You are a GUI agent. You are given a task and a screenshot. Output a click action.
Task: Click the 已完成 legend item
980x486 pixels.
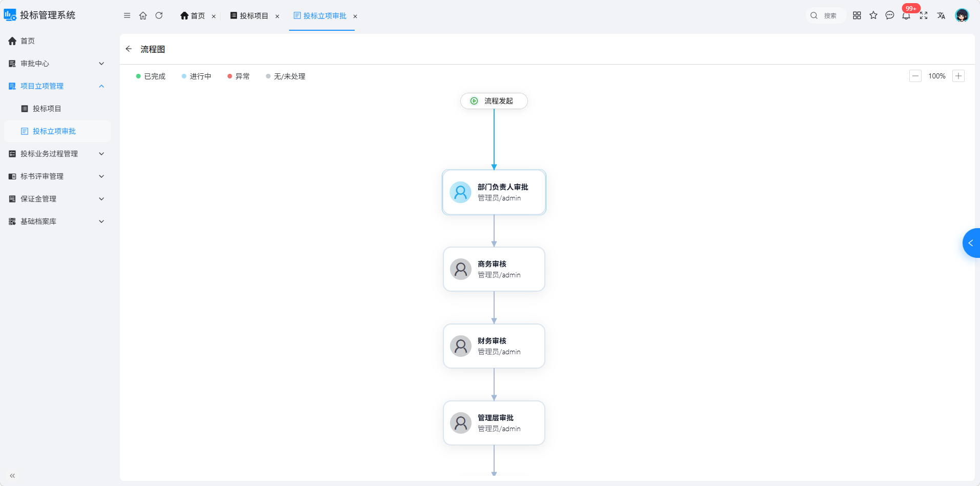tap(151, 76)
